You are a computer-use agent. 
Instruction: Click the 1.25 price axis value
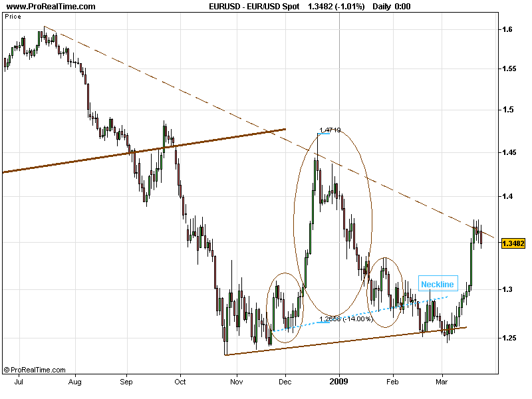click(509, 338)
